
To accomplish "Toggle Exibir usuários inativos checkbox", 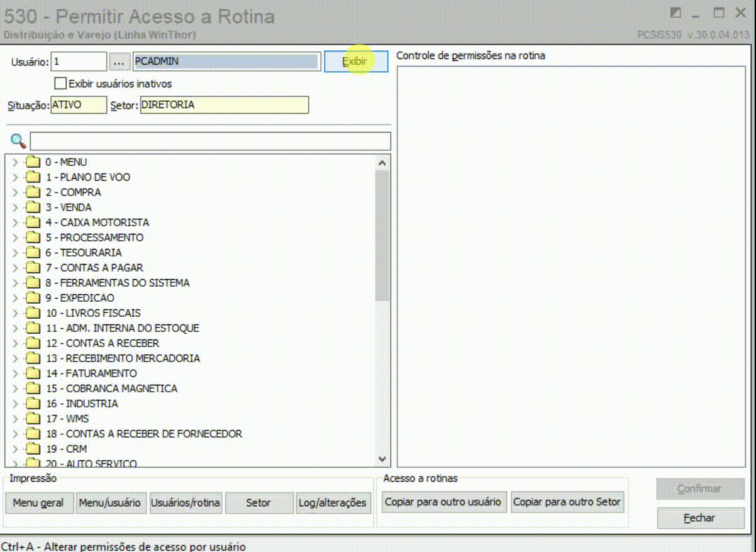I will pos(60,83).
